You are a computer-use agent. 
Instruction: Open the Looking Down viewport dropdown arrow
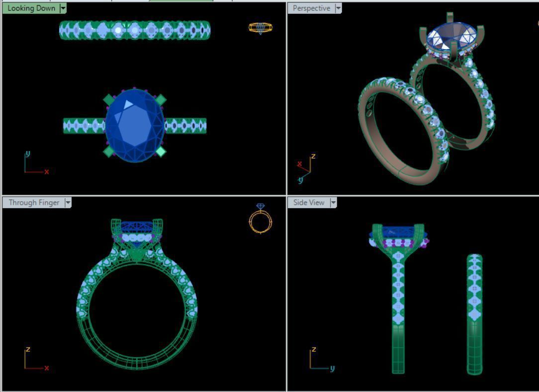(x=63, y=8)
